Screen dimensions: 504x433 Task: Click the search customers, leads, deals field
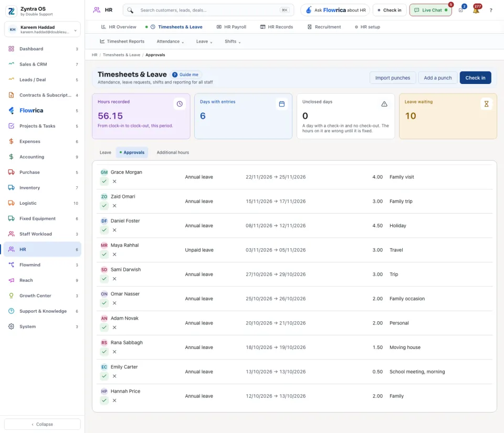208,10
